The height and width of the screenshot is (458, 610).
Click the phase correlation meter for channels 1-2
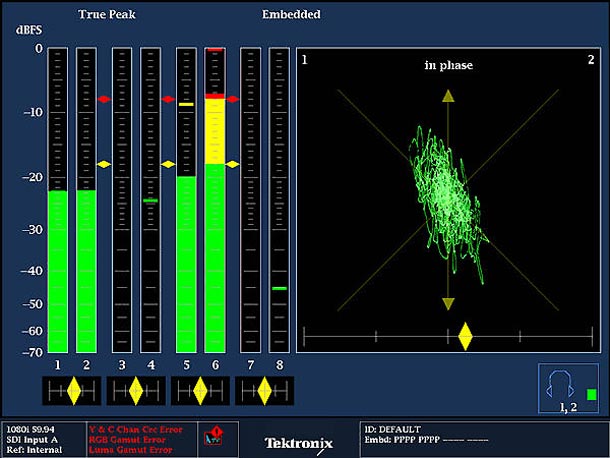tap(72, 391)
